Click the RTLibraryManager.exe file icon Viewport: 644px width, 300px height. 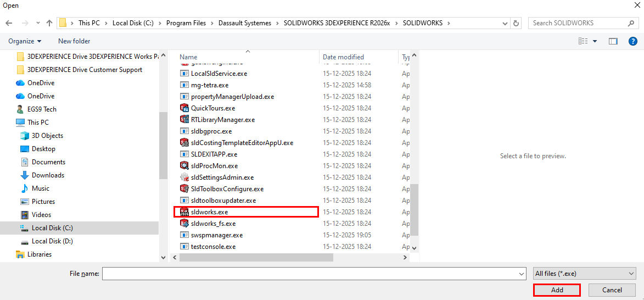click(x=184, y=120)
